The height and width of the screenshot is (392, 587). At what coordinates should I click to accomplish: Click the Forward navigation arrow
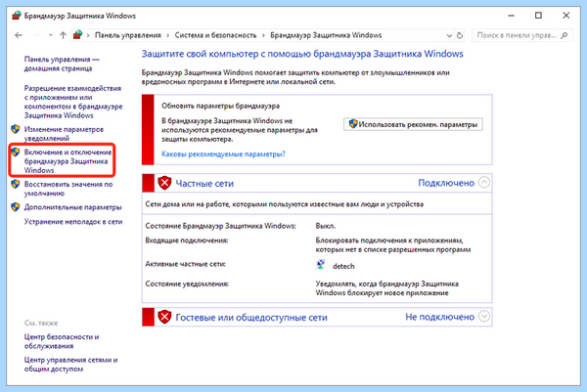(36, 35)
